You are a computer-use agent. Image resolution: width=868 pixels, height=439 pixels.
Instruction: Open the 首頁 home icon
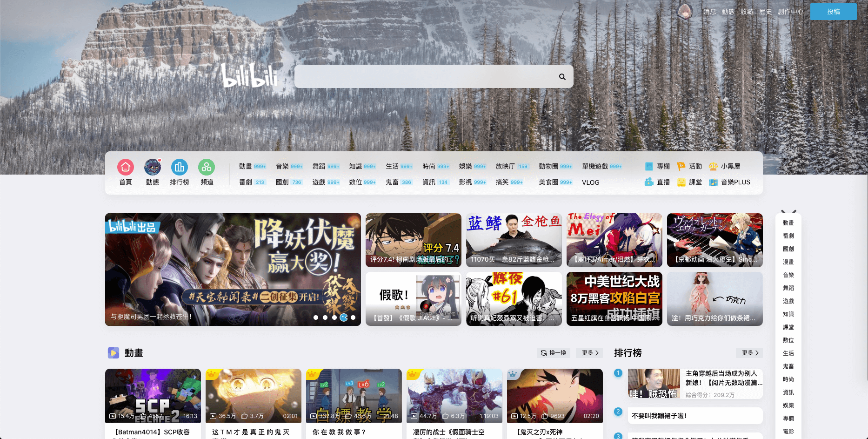[126, 167]
